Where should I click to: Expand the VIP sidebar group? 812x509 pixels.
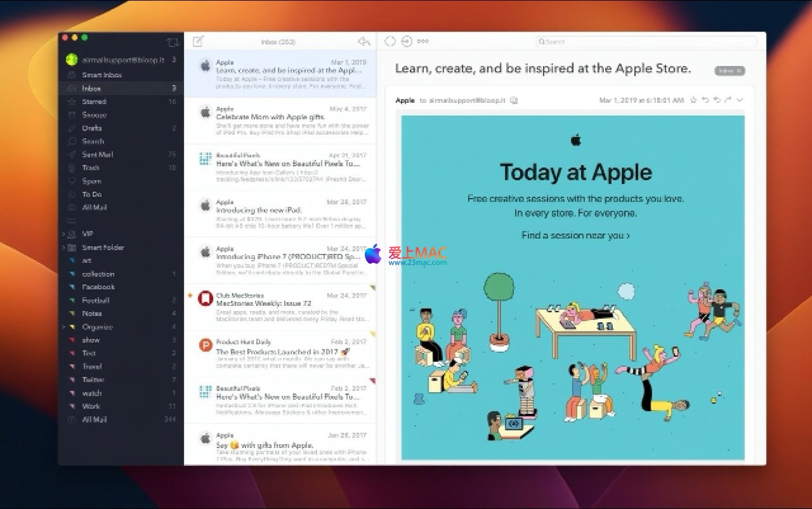pos(64,234)
